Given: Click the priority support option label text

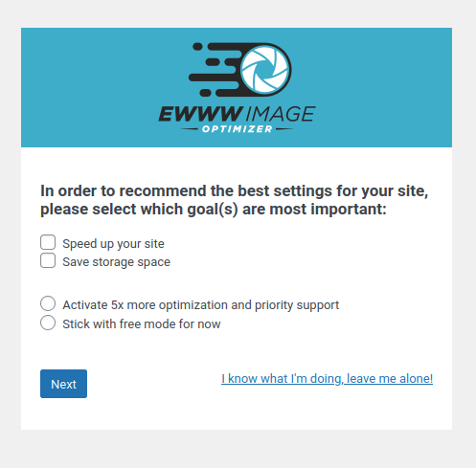Looking at the screenshot, I should click(201, 305).
